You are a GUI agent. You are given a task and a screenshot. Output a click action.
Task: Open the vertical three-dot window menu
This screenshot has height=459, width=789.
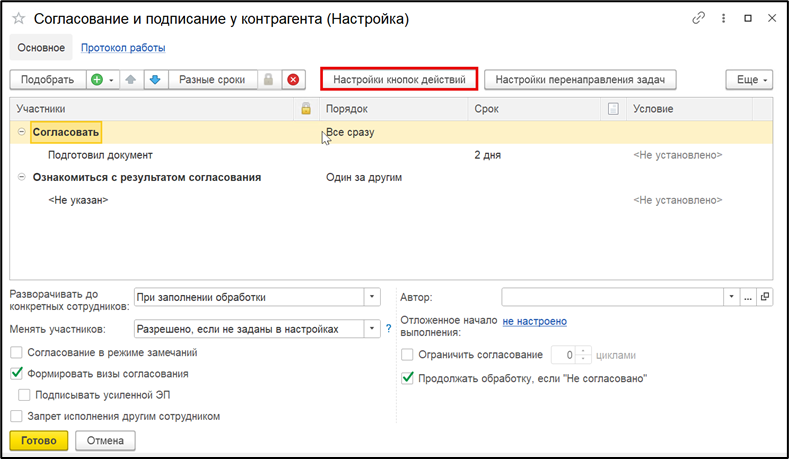coord(723,18)
